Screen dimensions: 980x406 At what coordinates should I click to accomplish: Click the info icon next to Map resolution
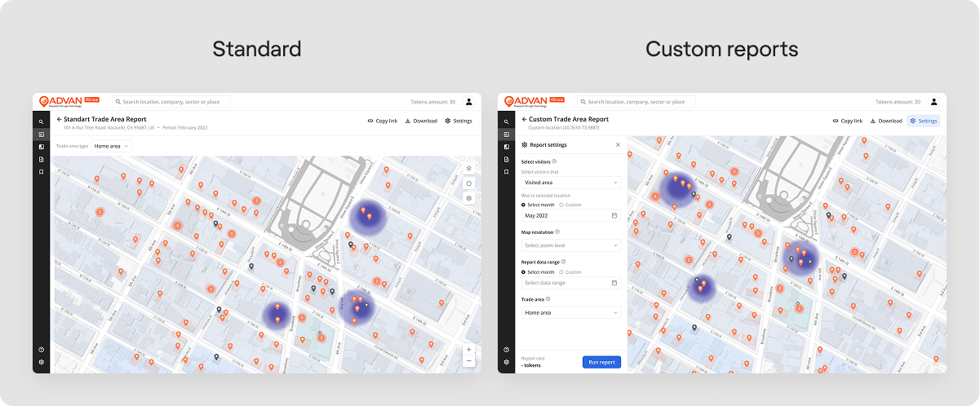tap(557, 232)
